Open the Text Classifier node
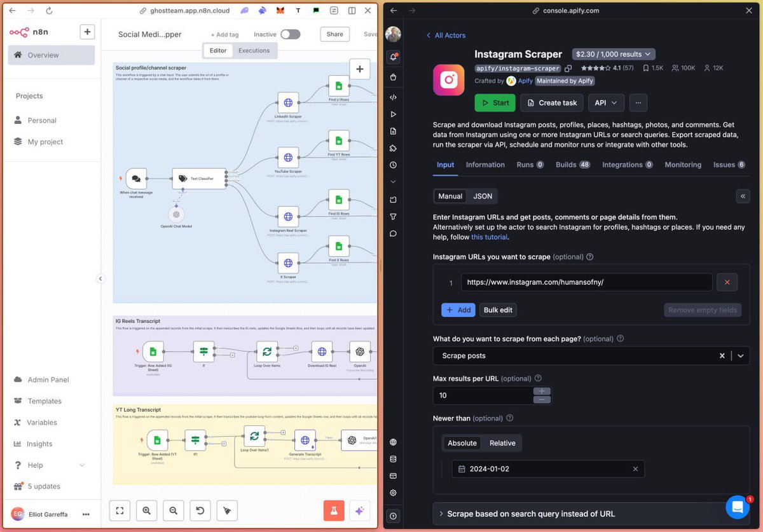 199,179
